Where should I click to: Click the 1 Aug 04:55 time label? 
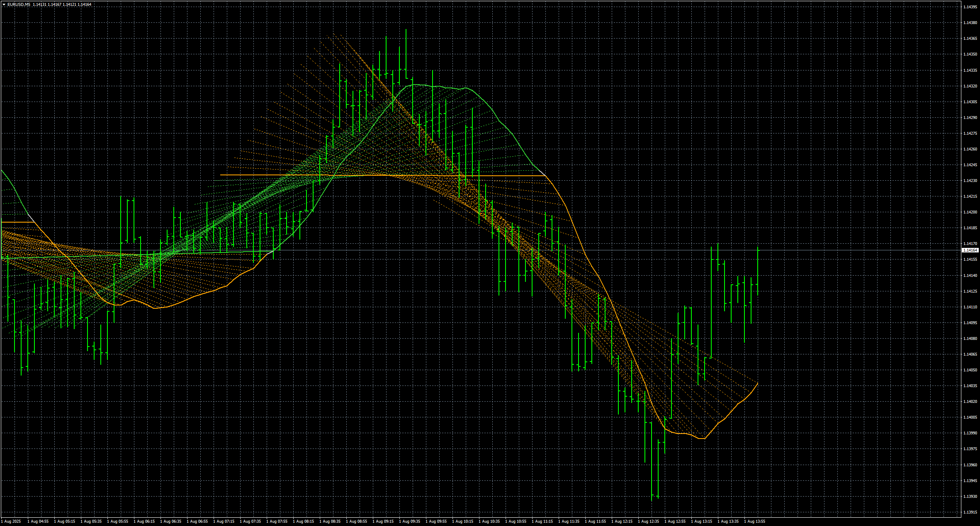click(38, 521)
